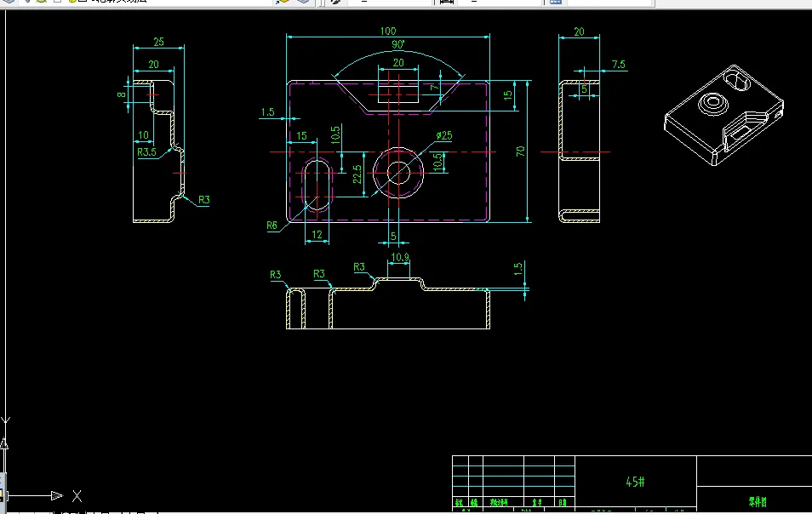The height and width of the screenshot is (514, 812).
Task: Click the 8 dimension in the left view
Action: pyautogui.click(x=121, y=94)
